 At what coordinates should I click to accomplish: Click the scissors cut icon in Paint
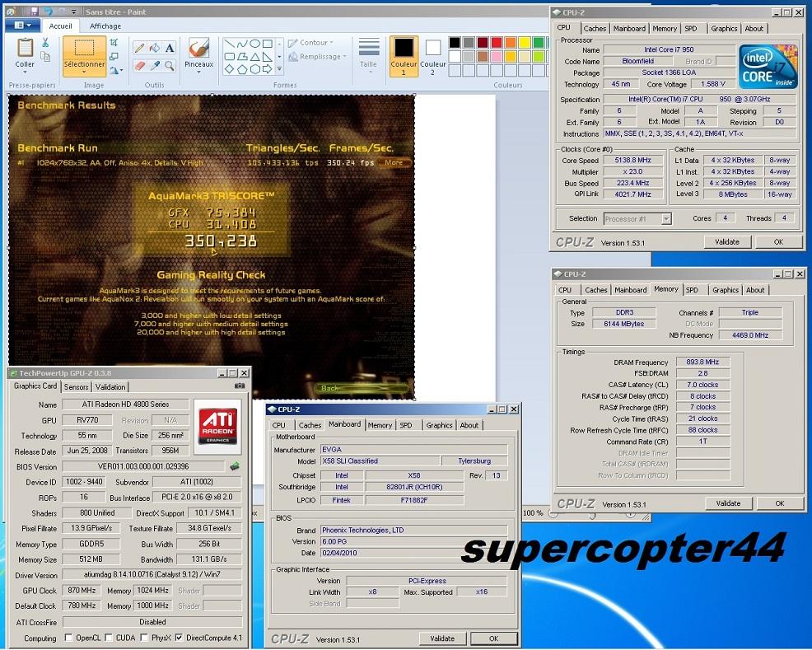(x=45, y=43)
